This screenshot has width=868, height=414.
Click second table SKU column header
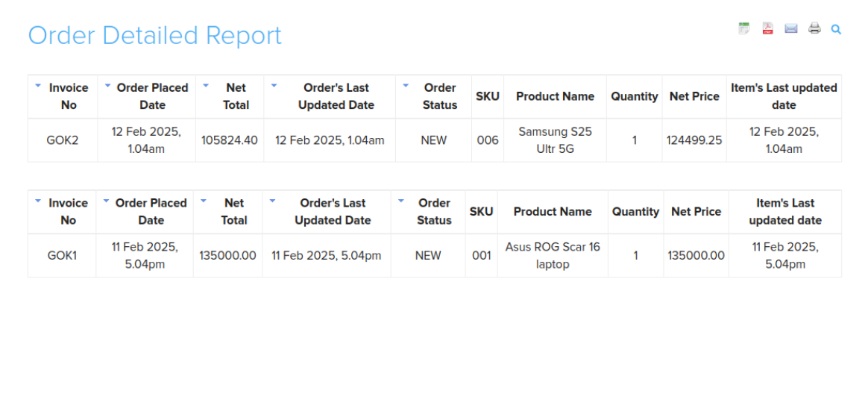click(482, 211)
